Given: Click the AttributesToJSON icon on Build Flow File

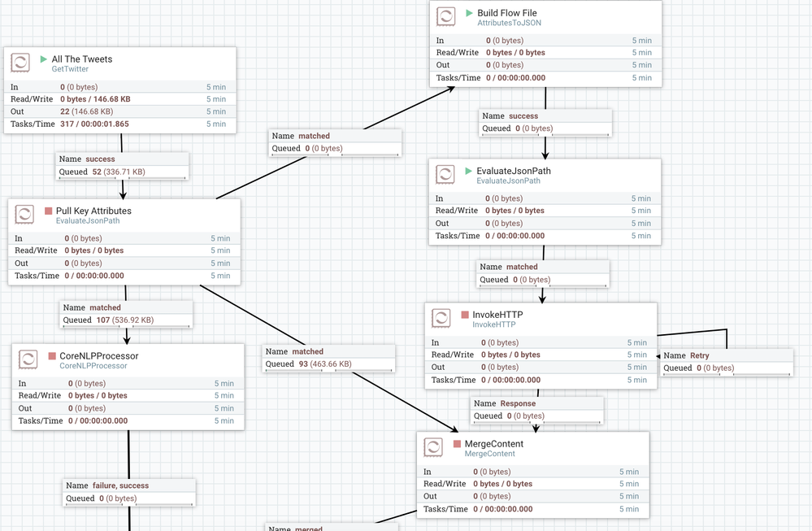Looking at the screenshot, I should [445, 15].
